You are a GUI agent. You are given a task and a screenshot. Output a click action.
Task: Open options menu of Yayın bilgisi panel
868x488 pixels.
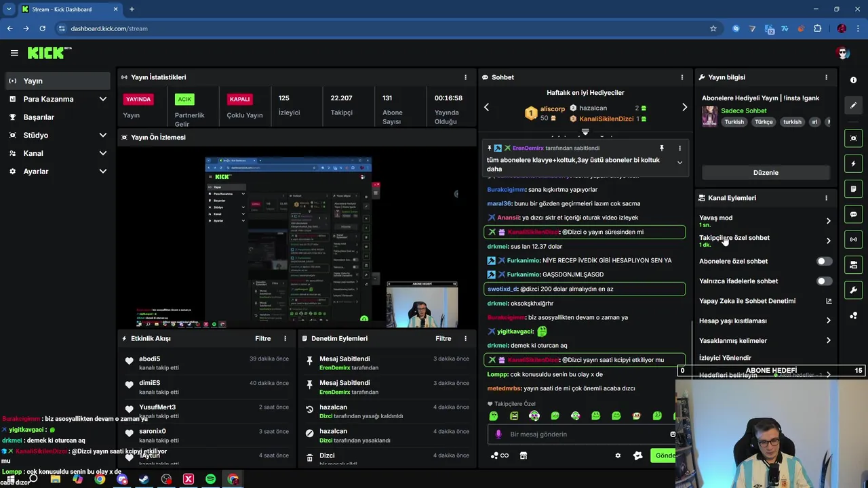(x=826, y=77)
